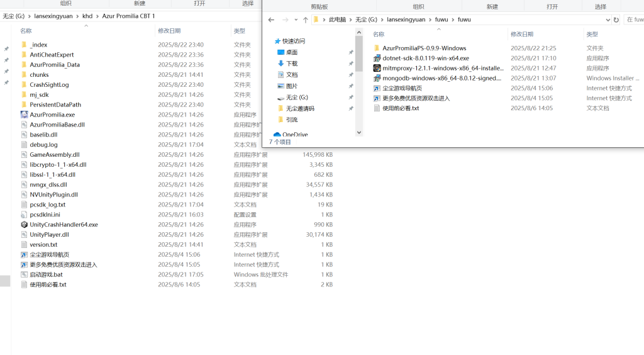
Task: Click the dotnet-sdk installer icon
Action: [377, 58]
